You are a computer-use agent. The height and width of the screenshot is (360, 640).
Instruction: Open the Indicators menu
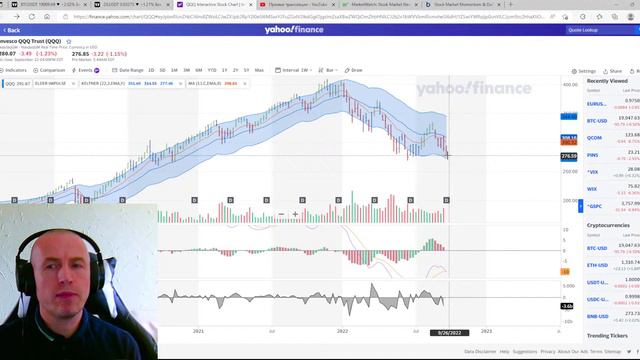coord(13,70)
